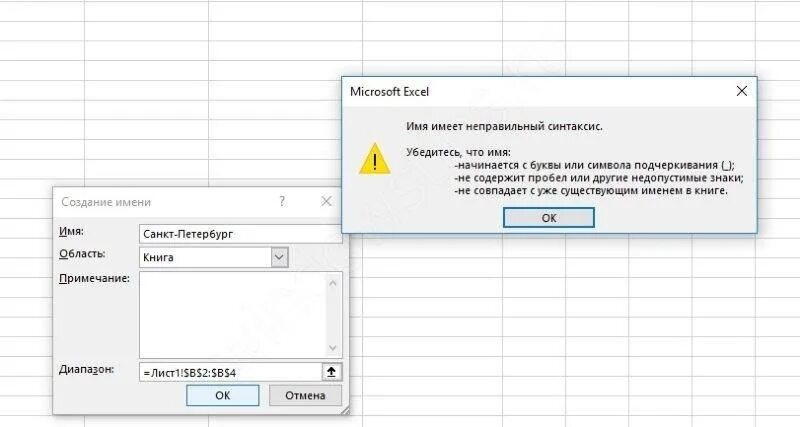
Task: Click the help question mark in Создание имени
Action: (x=282, y=202)
